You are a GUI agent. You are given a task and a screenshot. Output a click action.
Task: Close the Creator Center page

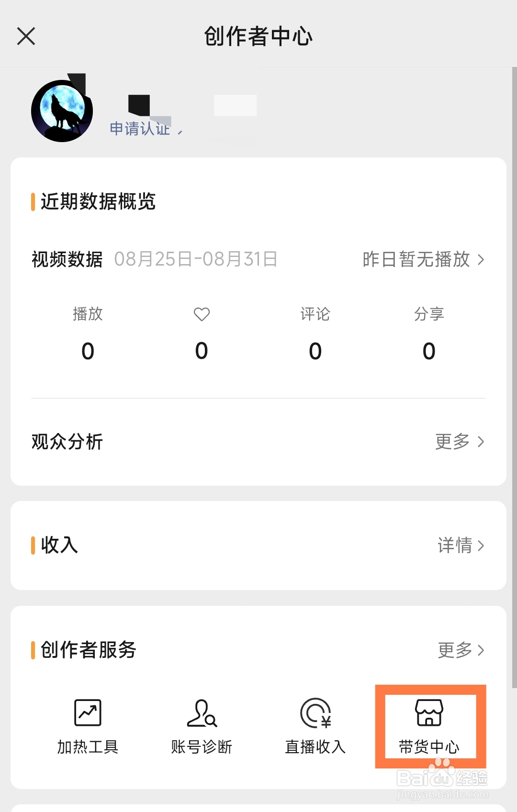coord(26,36)
